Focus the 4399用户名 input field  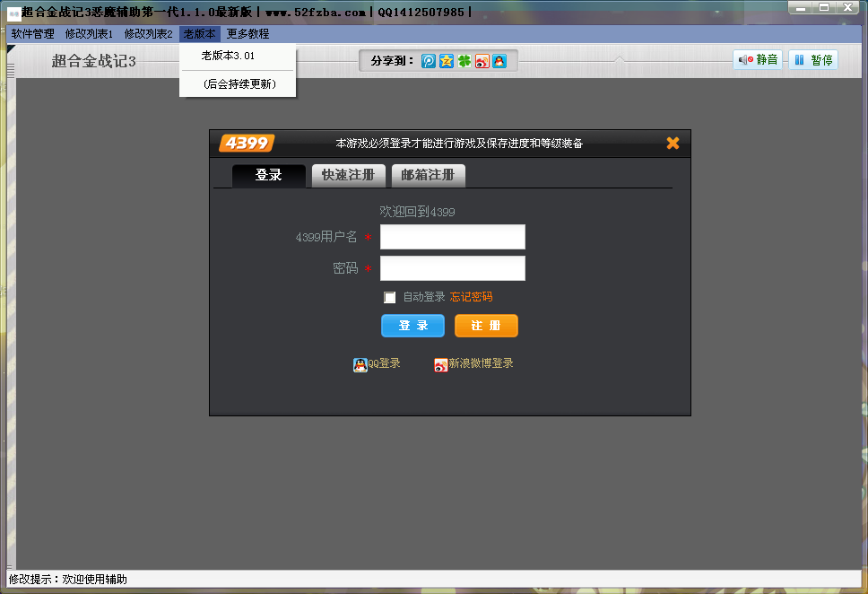coord(453,237)
